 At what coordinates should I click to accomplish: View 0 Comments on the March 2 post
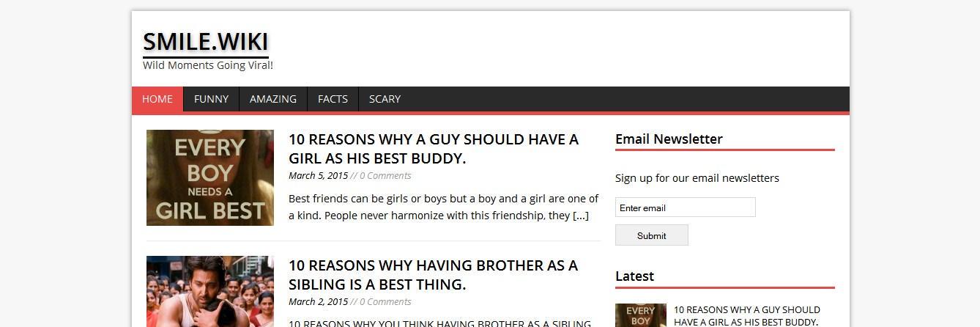point(385,301)
